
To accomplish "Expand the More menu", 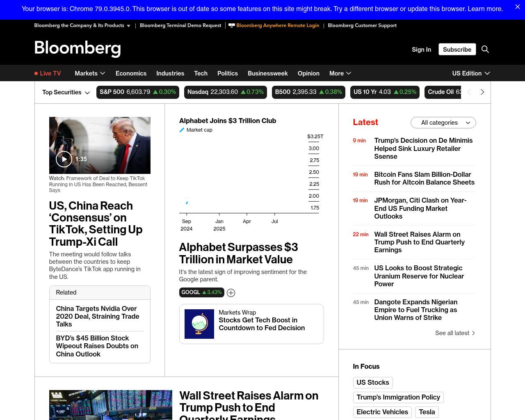I will pyautogui.click(x=340, y=73).
